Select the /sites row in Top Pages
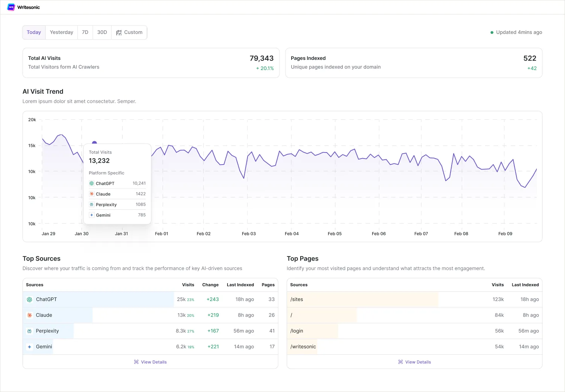This screenshot has width=565, height=392. [414, 299]
